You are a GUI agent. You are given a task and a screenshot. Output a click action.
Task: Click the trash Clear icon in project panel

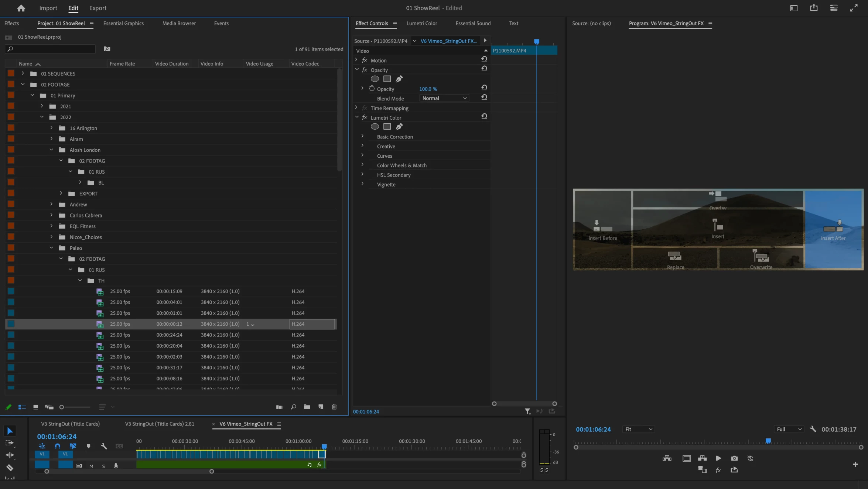(x=334, y=407)
